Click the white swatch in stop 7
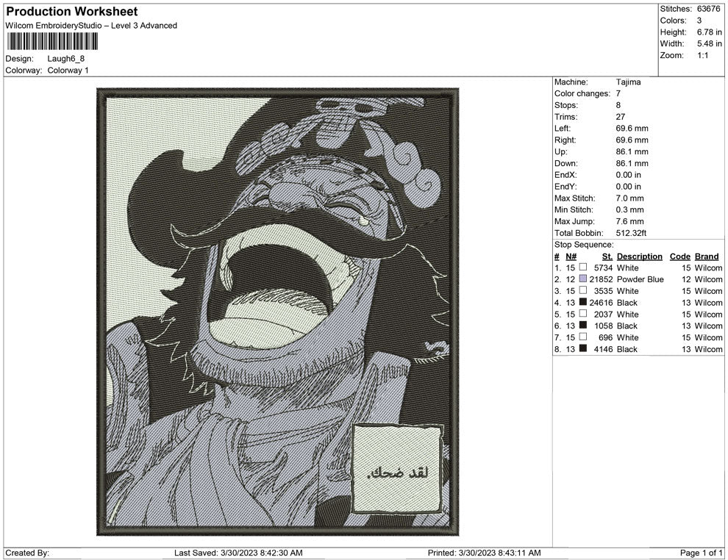728x560 pixels. click(583, 337)
